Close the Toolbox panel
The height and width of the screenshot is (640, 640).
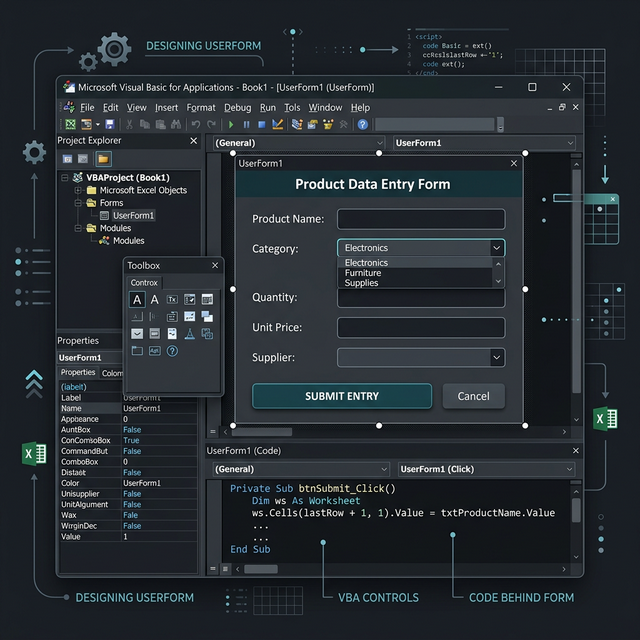215,265
